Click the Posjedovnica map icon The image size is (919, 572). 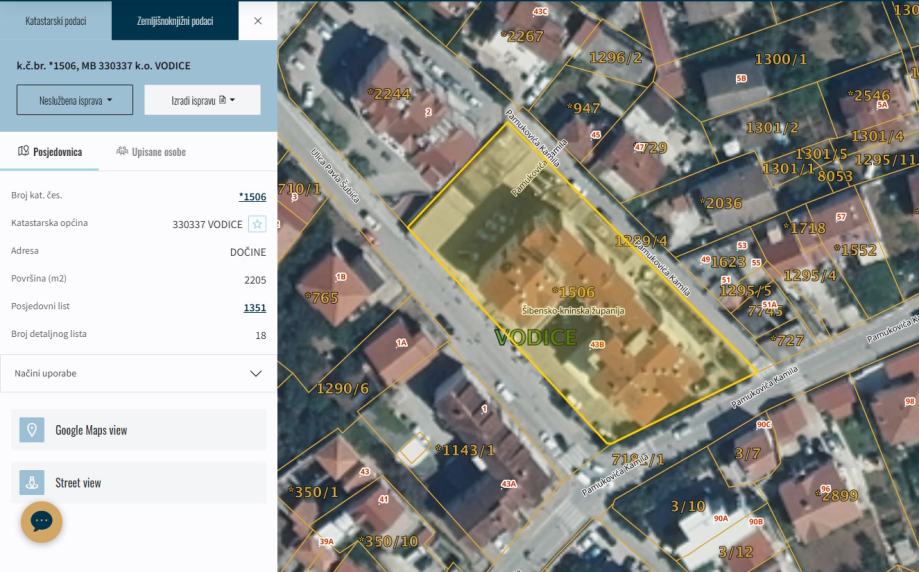23,151
